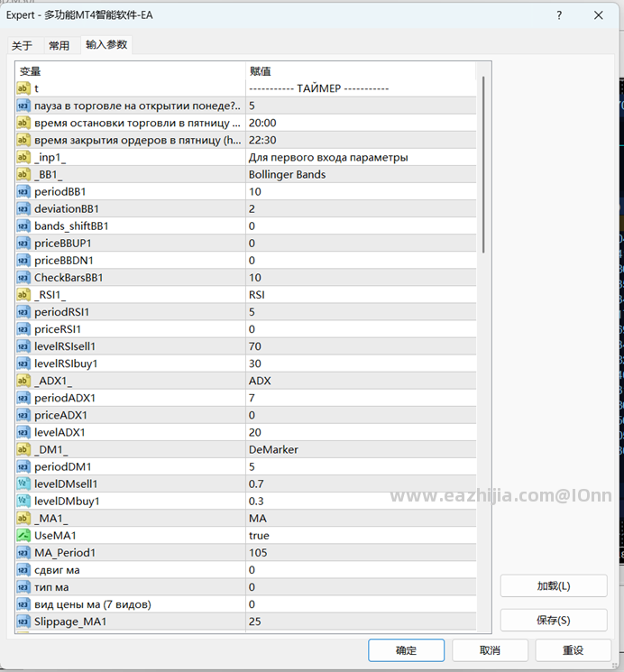
Task: Click the icon next to priceBBDN1
Action: (23, 260)
